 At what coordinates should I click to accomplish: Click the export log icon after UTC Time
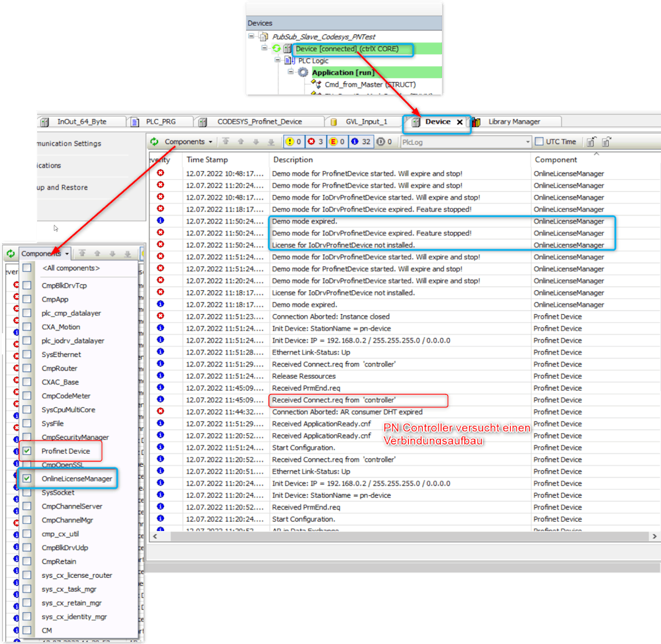[x=592, y=141]
